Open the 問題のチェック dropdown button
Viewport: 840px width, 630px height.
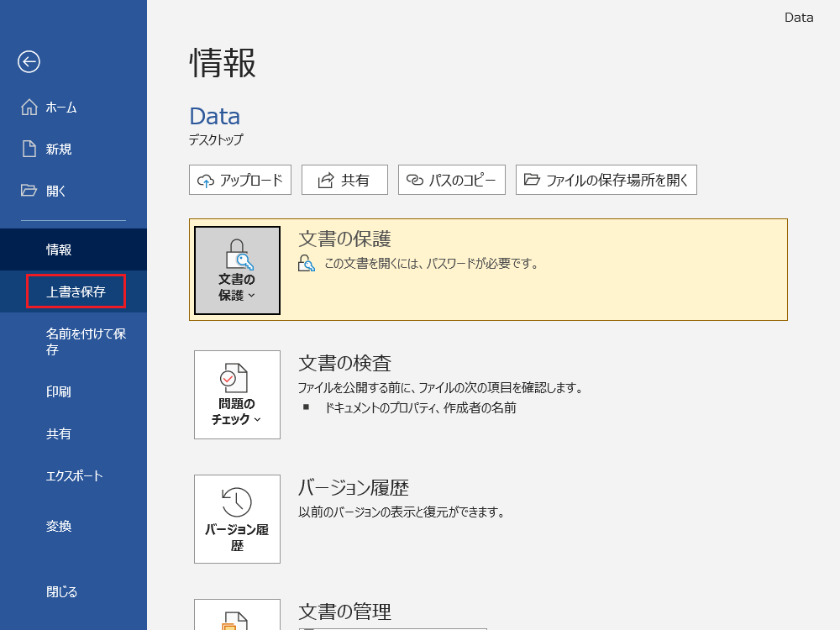pyautogui.click(x=238, y=395)
